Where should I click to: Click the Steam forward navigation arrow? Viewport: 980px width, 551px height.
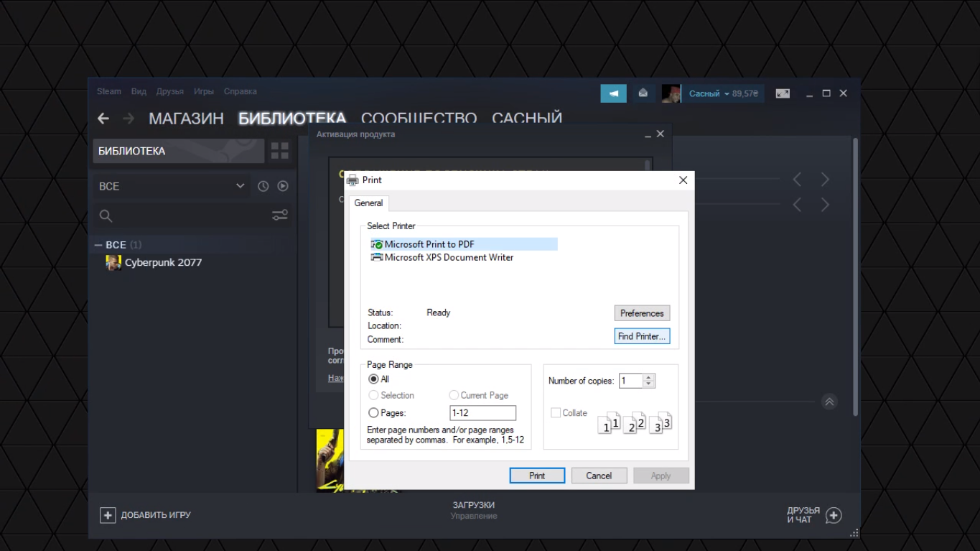tap(129, 119)
